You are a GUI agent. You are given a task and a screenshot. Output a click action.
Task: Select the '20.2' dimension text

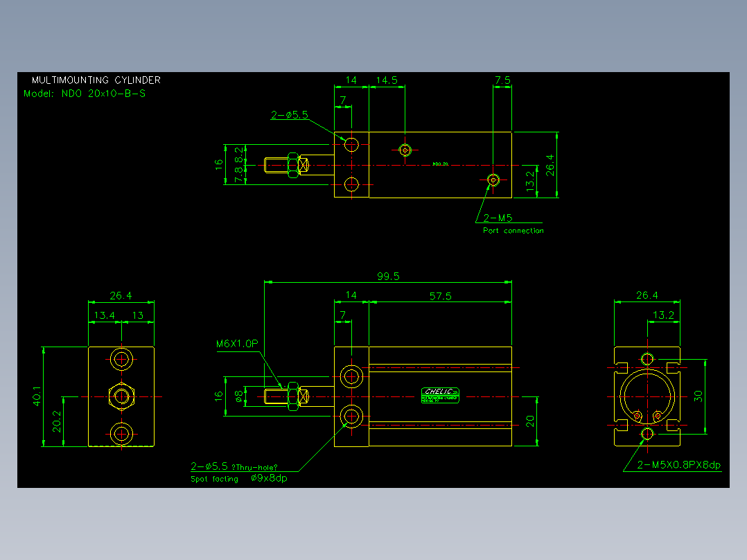57,422
